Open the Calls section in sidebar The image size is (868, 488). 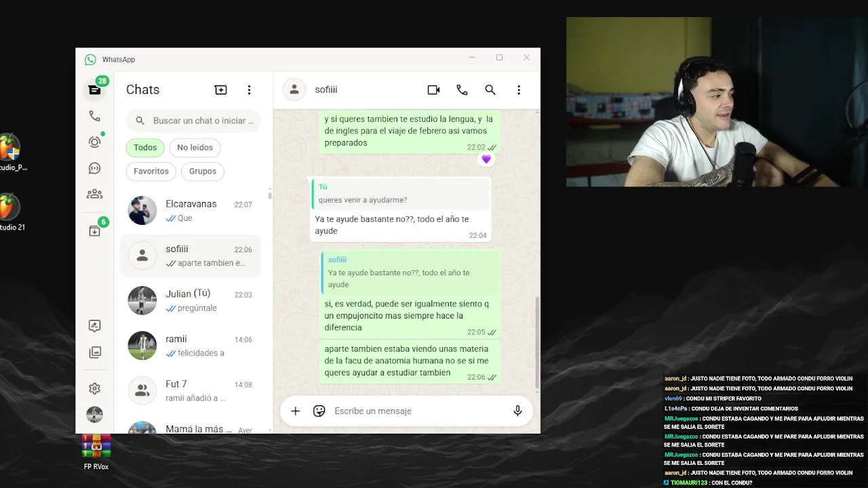(94, 116)
